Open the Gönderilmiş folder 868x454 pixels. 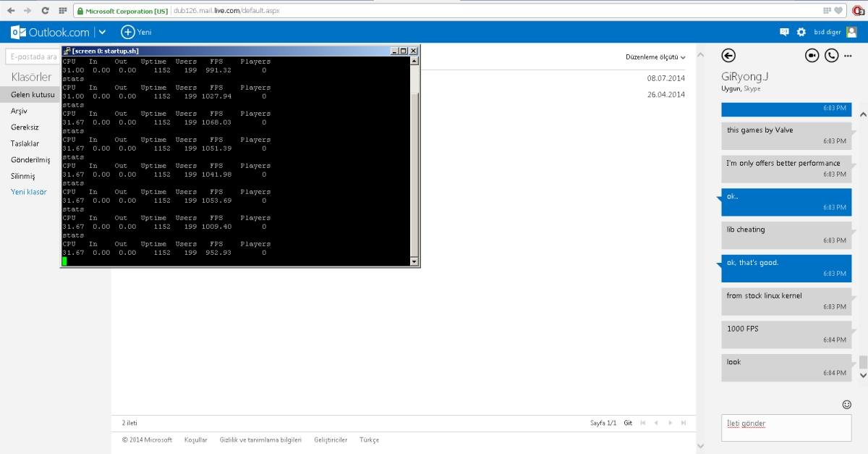point(30,159)
